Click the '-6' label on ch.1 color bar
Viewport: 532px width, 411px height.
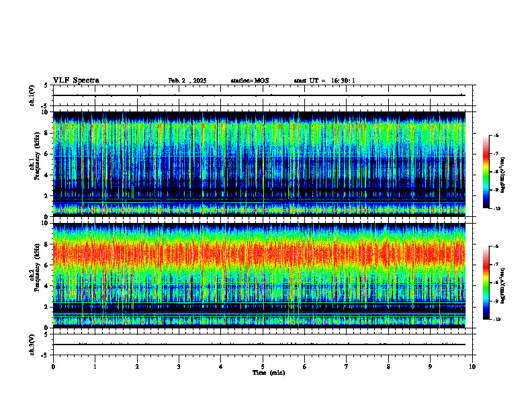(496, 136)
